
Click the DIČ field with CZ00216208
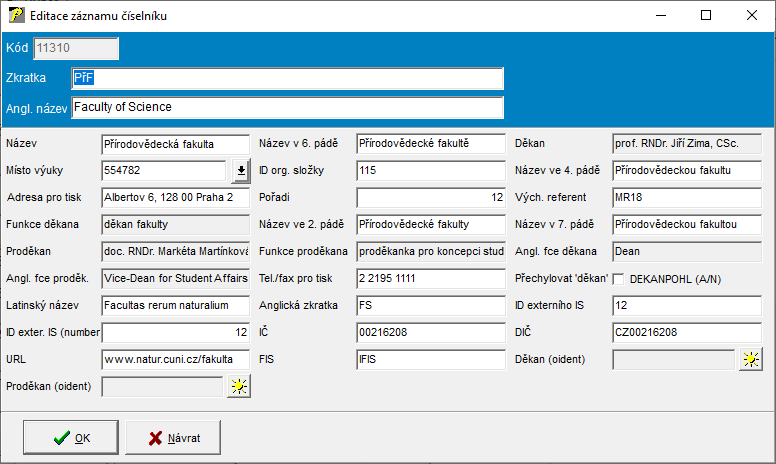pos(686,332)
